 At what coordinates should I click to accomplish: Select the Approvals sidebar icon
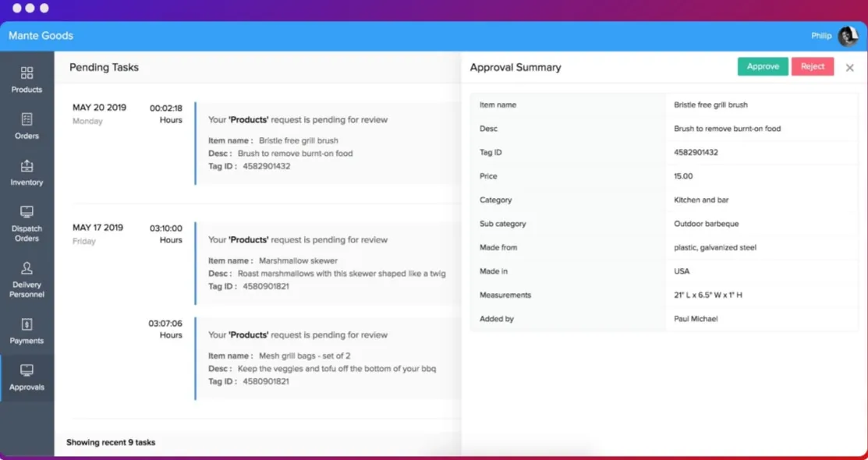click(x=27, y=370)
